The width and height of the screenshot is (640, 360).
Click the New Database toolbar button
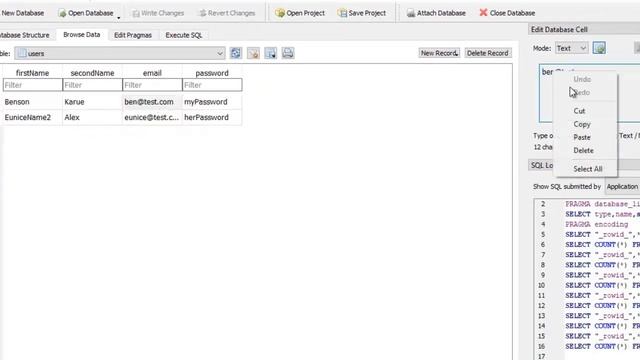tap(22, 13)
